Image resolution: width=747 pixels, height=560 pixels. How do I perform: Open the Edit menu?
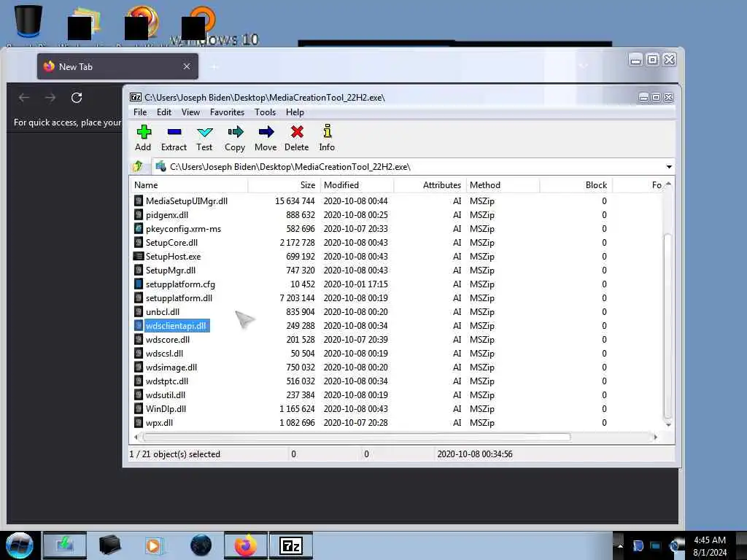tap(164, 112)
